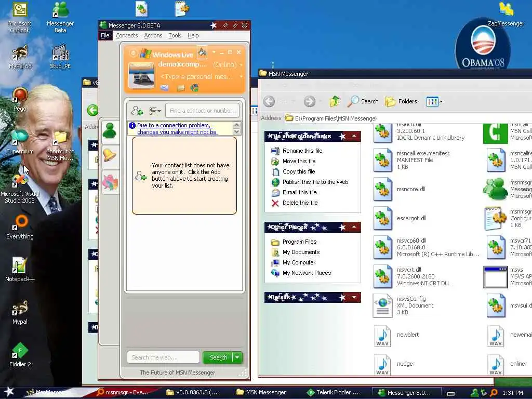Collapse the File and Folder Tasks panel
Image resolution: width=532 pixels, height=399 pixels.
pyautogui.click(x=354, y=136)
